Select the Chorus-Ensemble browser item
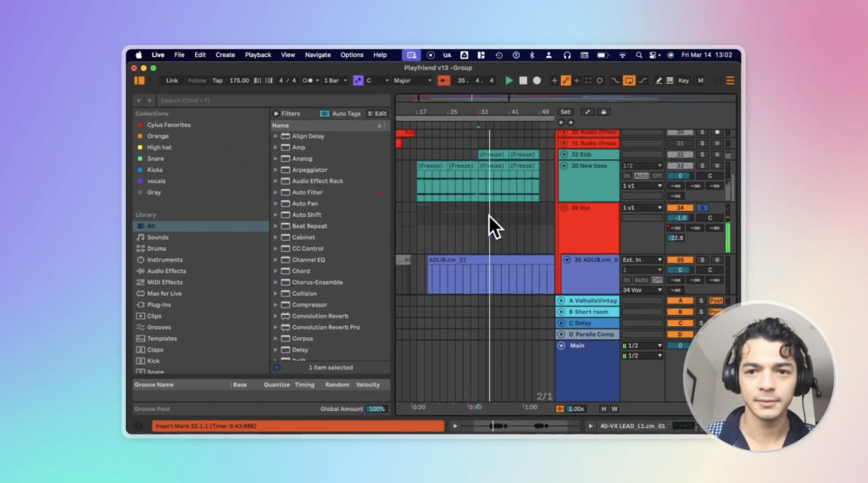 [x=317, y=282]
